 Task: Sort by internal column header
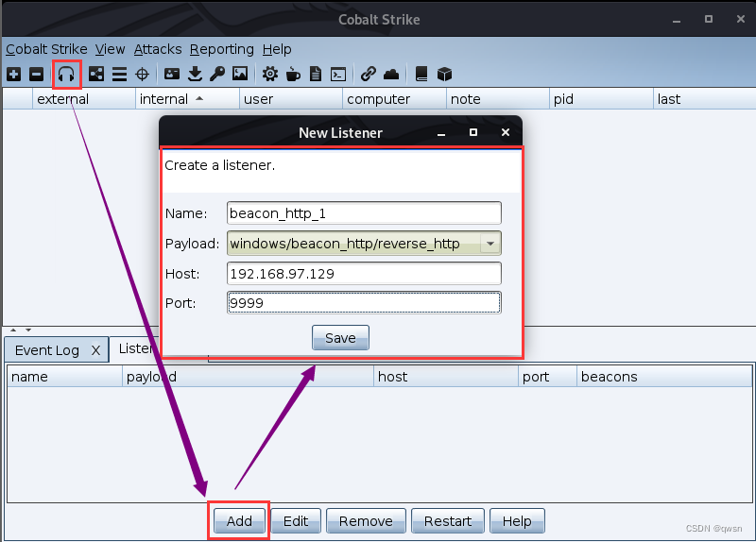(187, 99)
